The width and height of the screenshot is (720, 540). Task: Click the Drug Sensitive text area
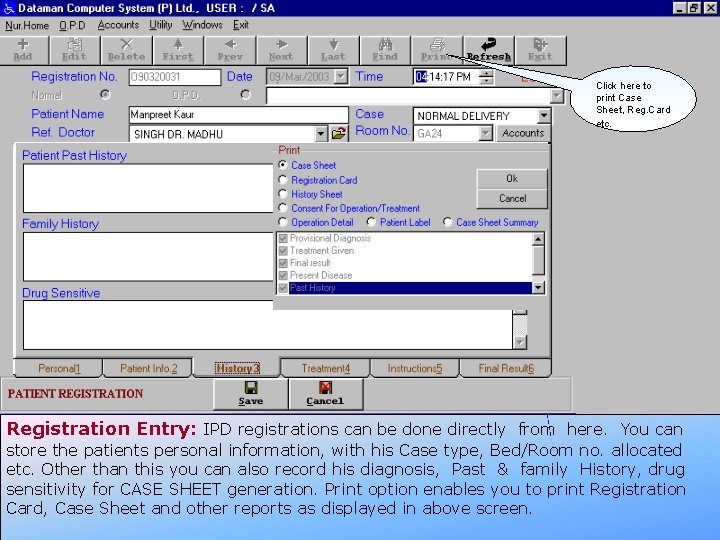(x=268, y=326)
